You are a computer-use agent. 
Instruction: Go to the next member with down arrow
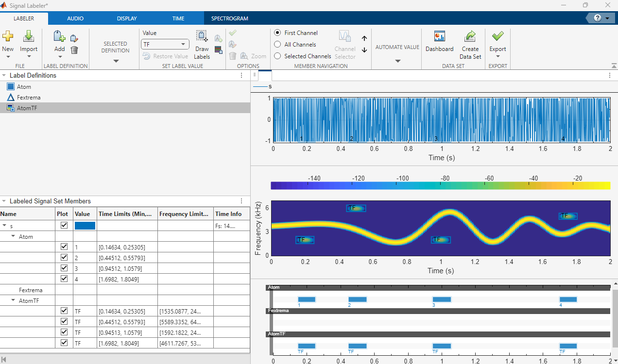(364, 50)
